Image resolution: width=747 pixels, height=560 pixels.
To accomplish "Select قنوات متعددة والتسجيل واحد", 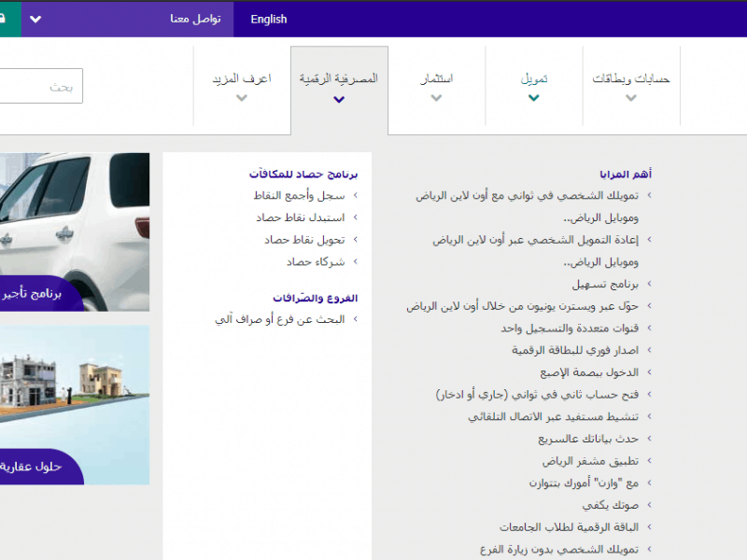I will tap(570, 329).
